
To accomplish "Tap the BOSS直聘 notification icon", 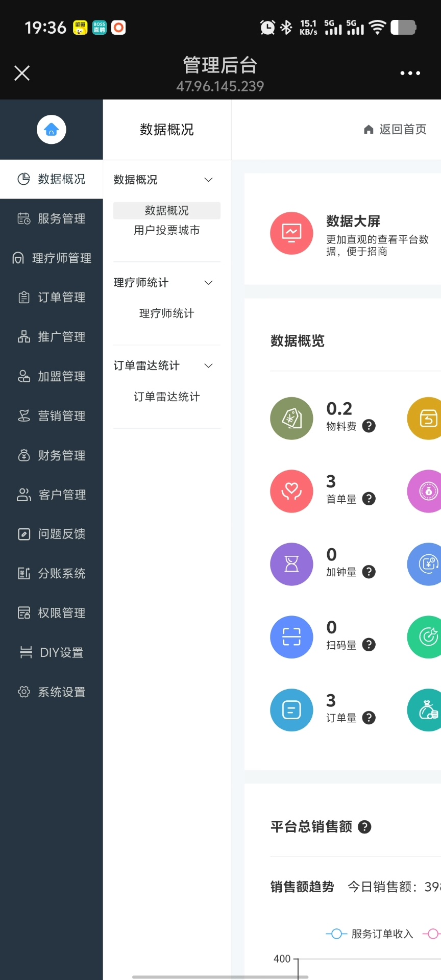I will tap(100, 27).
